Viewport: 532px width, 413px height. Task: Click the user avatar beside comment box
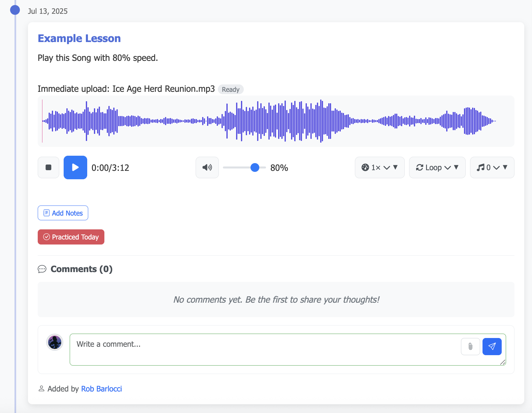point(55,342)
